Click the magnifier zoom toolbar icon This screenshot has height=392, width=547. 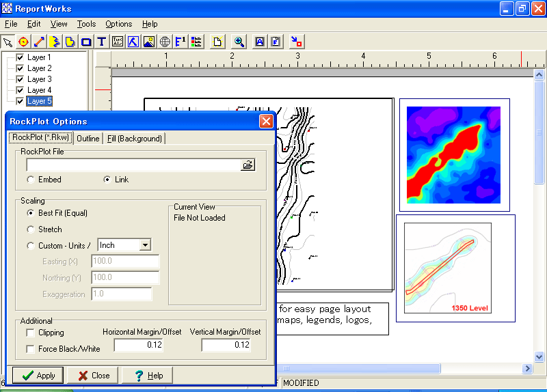(239, 42)
